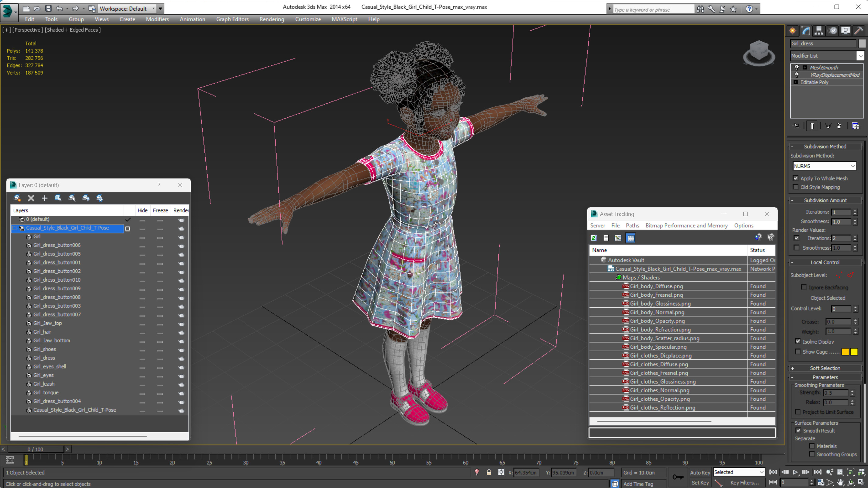Uncheck Apply To Whole Mesh

[x=796, y=178]
